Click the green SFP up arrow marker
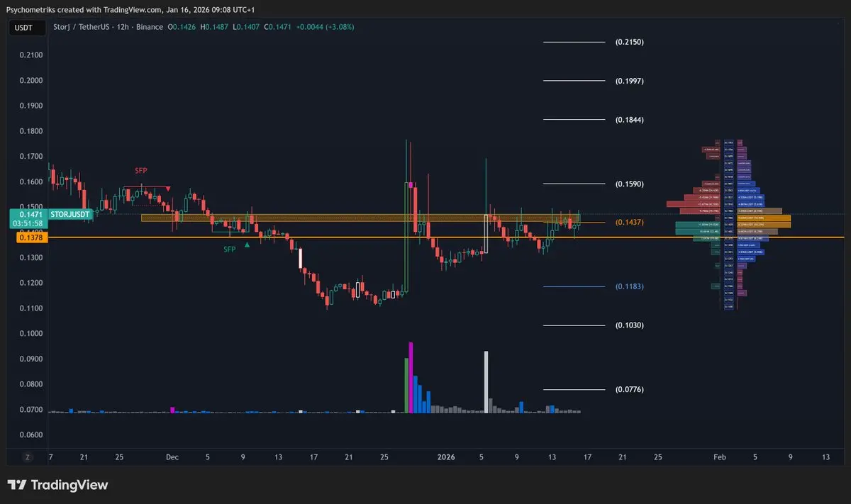Image resolution: width=851 pixels, height=504 pixels. (247, 245)
